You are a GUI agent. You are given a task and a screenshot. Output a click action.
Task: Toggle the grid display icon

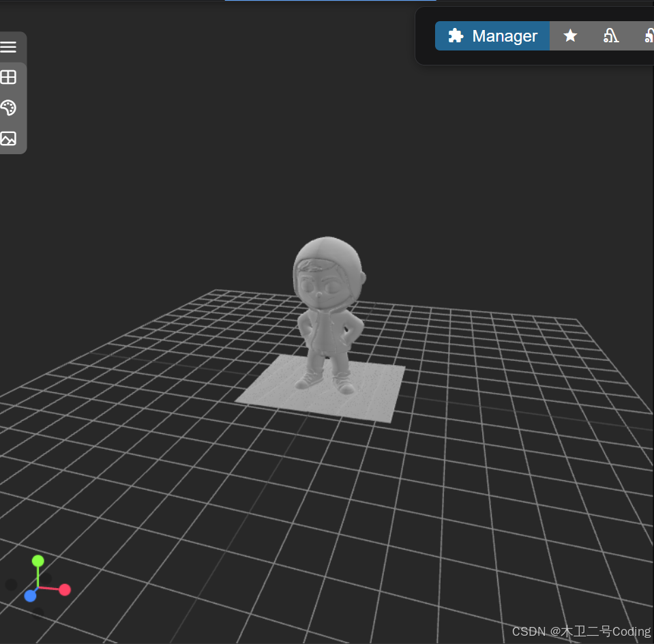pos(8,77)
